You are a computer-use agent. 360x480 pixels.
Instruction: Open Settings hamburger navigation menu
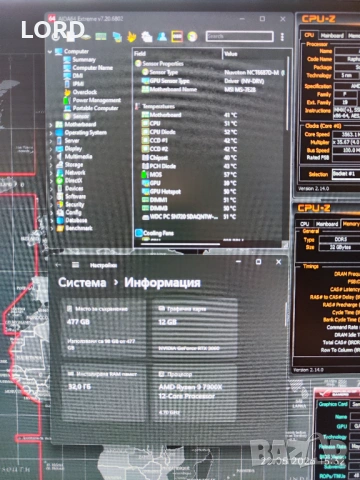76,265
